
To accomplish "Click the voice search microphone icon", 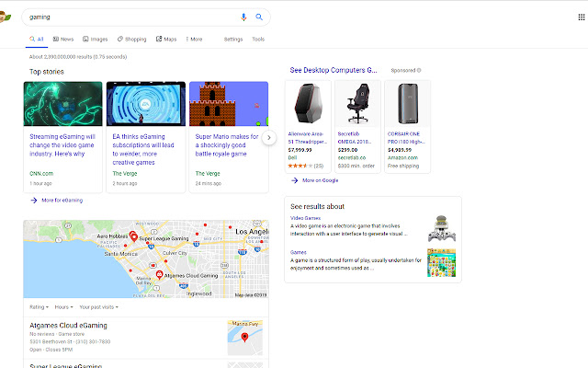I will (x=243, y=17).
